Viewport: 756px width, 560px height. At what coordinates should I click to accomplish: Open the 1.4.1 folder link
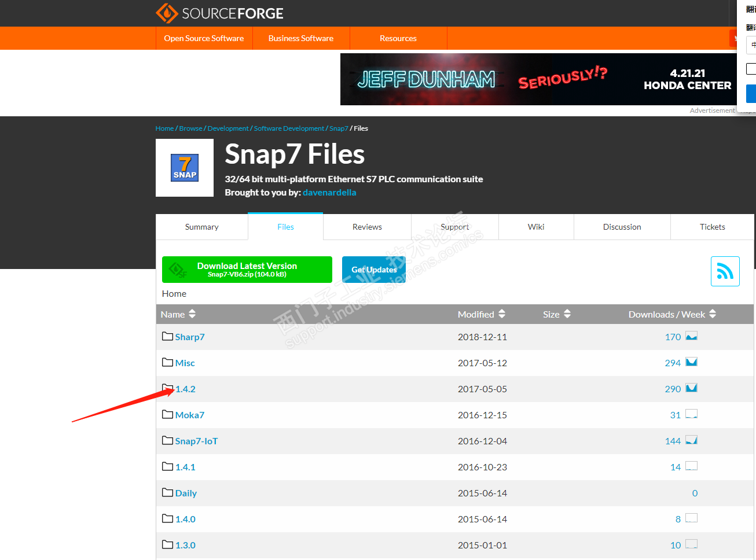pyautogui.click(x=185, y=467)
